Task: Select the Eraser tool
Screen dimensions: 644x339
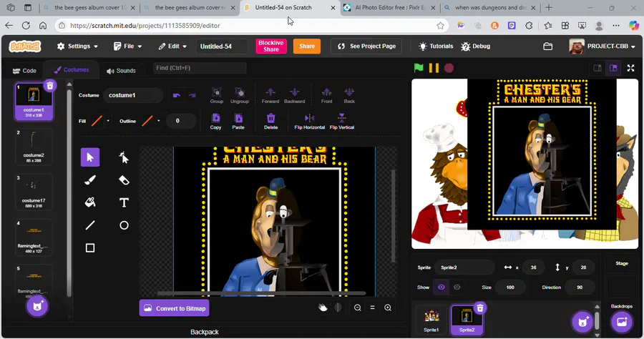Action: (124, 180)
